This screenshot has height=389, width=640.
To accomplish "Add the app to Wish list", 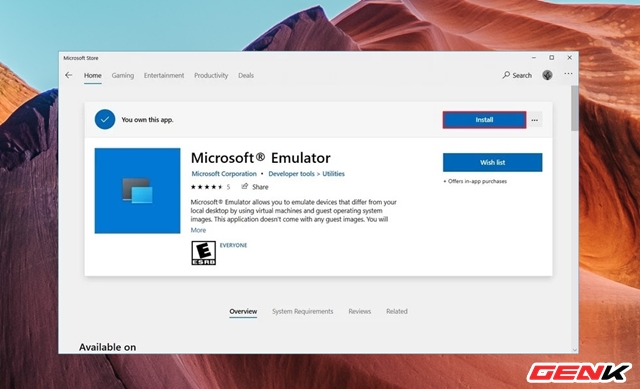I will pos(493,162).
